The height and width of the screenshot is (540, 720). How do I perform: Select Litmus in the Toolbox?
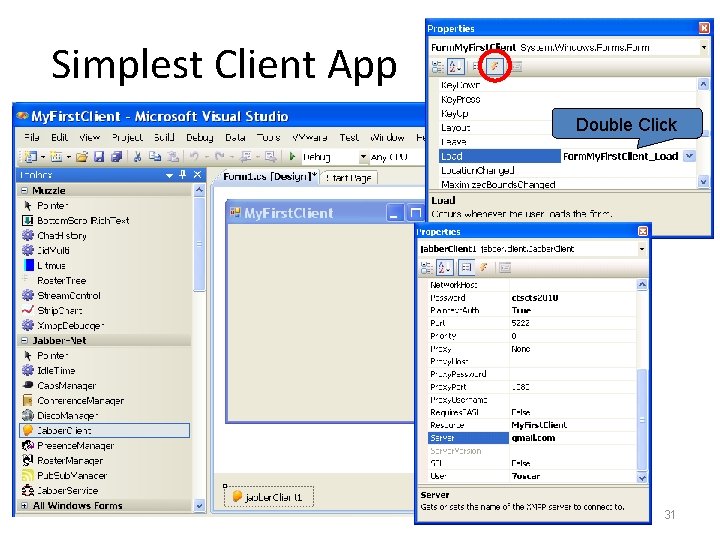tap(105, 265)
